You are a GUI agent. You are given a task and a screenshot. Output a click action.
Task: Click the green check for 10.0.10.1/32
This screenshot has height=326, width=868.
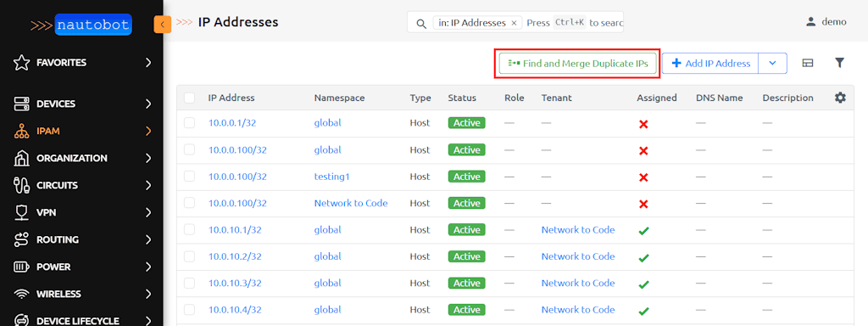pos(643,231)
